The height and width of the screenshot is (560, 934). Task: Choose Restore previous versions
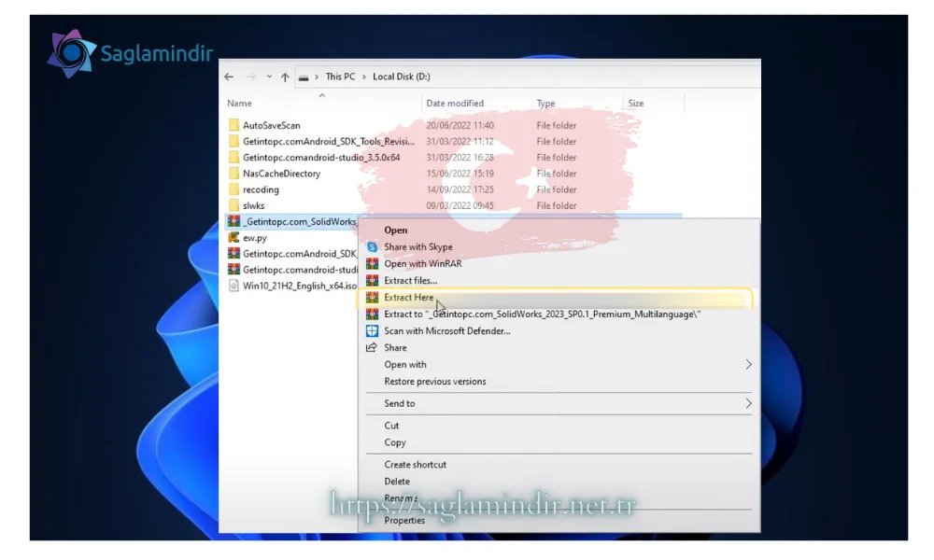click(435, 382)
